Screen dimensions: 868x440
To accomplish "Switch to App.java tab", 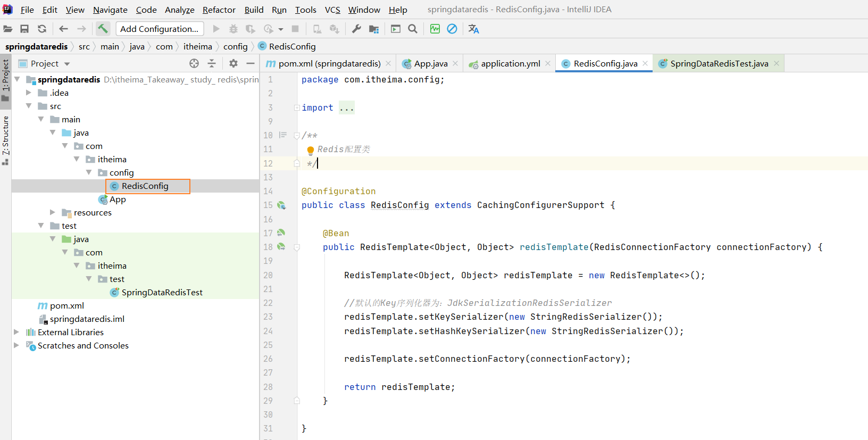I will [x=431, y=63].
